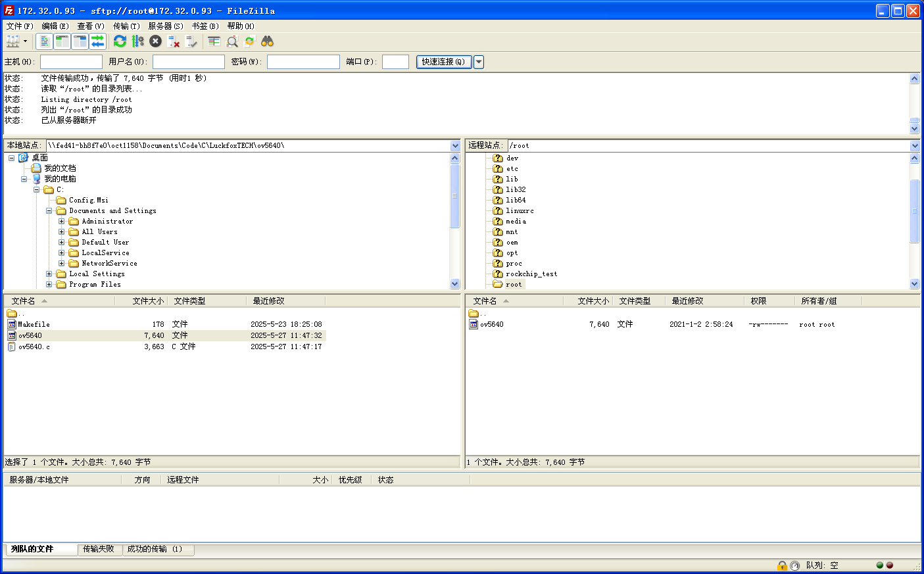Open the 帮助 menu
The height and width of the screenshot is (574, 924).
(x=241, y=26)
